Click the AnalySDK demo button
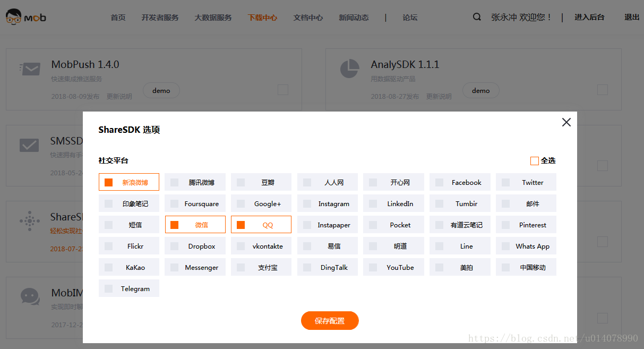This screenshot has width=644, height=349. pyautogui.click(x=481, y=90)
